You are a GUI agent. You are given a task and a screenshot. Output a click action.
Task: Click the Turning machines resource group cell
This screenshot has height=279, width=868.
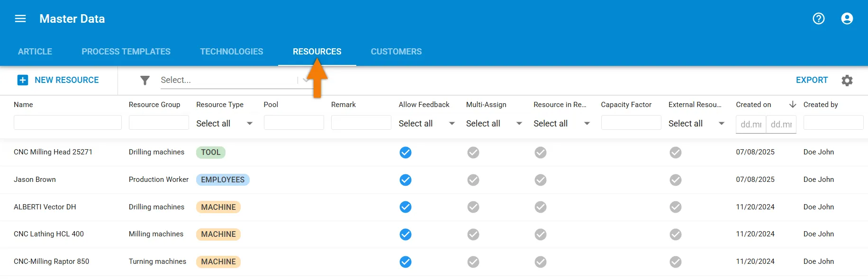pos(157,261)
